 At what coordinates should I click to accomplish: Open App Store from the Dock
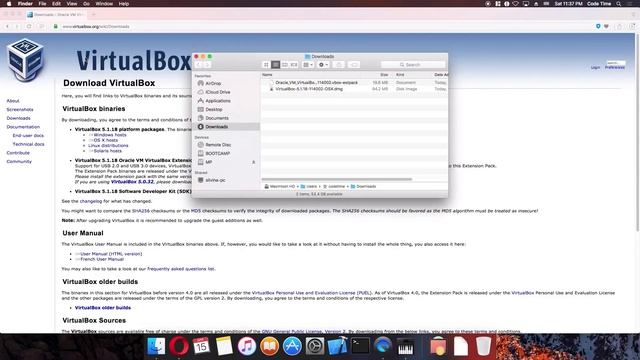tap(292, 346)
